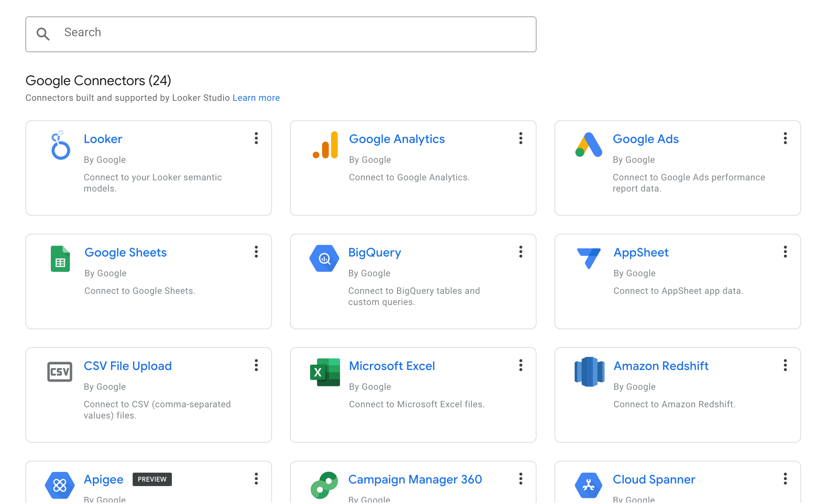Choose the Microsoft Excel connector title
This screenshot has height=504, width=819.
(392, 366)
